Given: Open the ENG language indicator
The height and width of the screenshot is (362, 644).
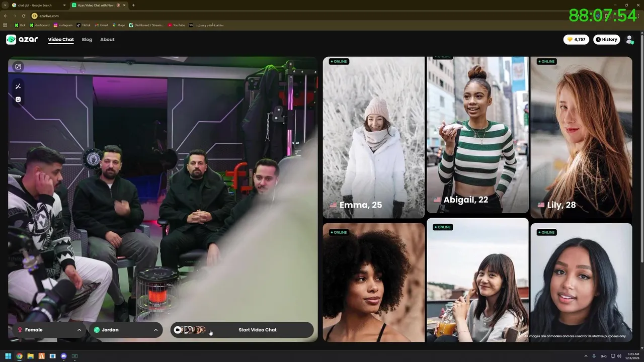Looking at the screenshot, I should (603, 356).
